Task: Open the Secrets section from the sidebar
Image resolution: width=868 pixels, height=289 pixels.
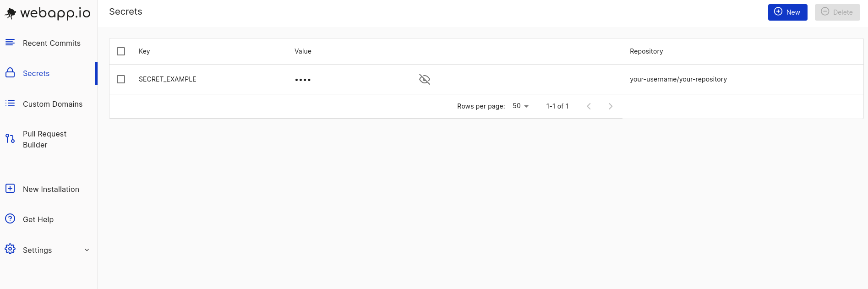Action: pyautogui.click(x=36, y=73)
